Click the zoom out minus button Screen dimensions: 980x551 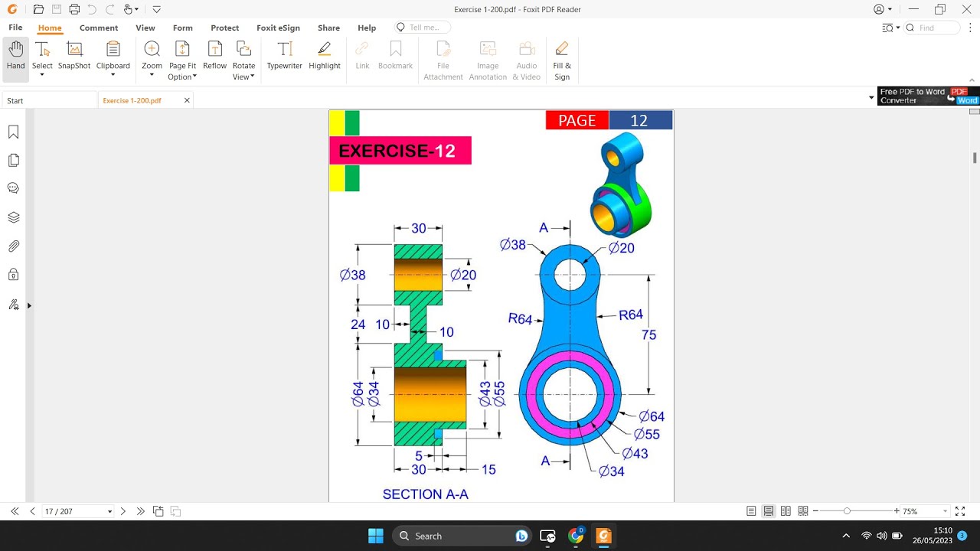coord(816,511)
